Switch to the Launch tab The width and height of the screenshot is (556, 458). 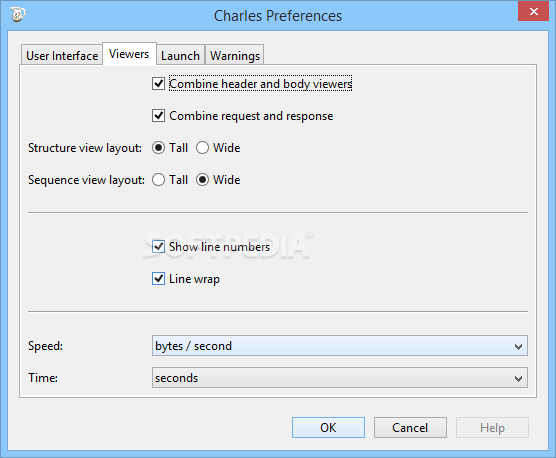click(180, 55)
